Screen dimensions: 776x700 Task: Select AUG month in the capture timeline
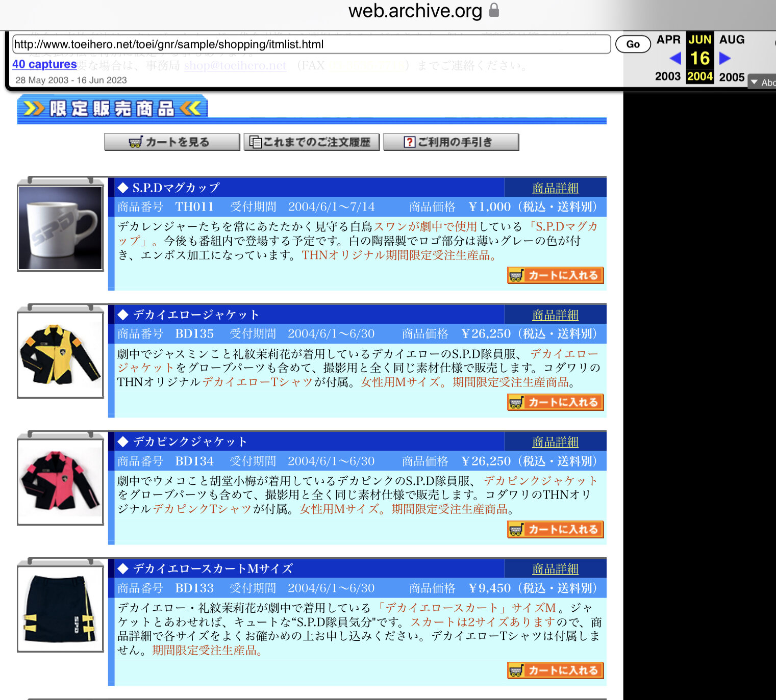click(x=732, y=40)
